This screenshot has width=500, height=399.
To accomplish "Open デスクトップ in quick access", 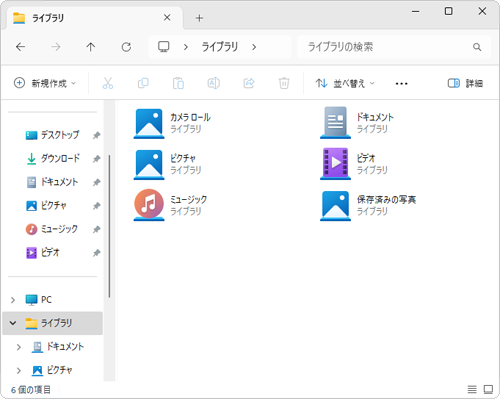I will (x=52, y=135).
